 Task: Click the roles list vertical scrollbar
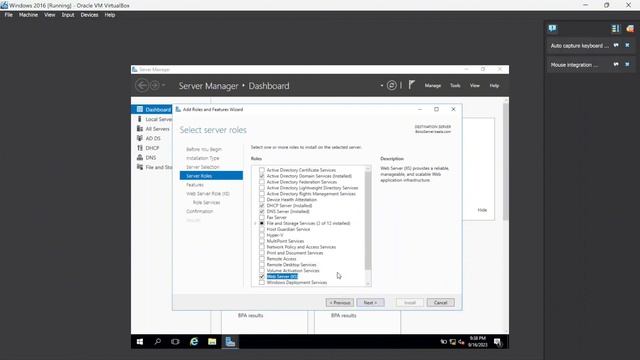[368, 220]
